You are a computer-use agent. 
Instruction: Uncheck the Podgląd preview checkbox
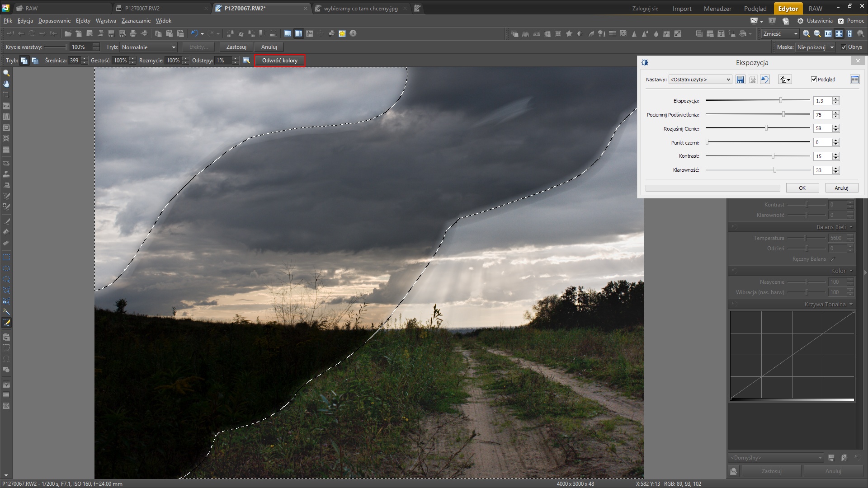(814, 80)
